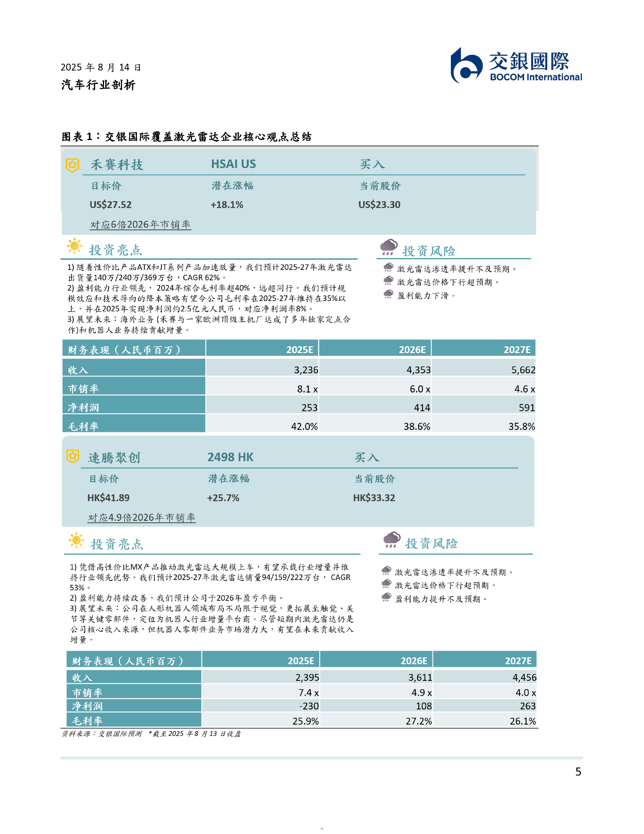644x834 pixels.
Task: Click the cloud bullet before 盈利能力提升不及预期
Action: [x=386, y=597]
